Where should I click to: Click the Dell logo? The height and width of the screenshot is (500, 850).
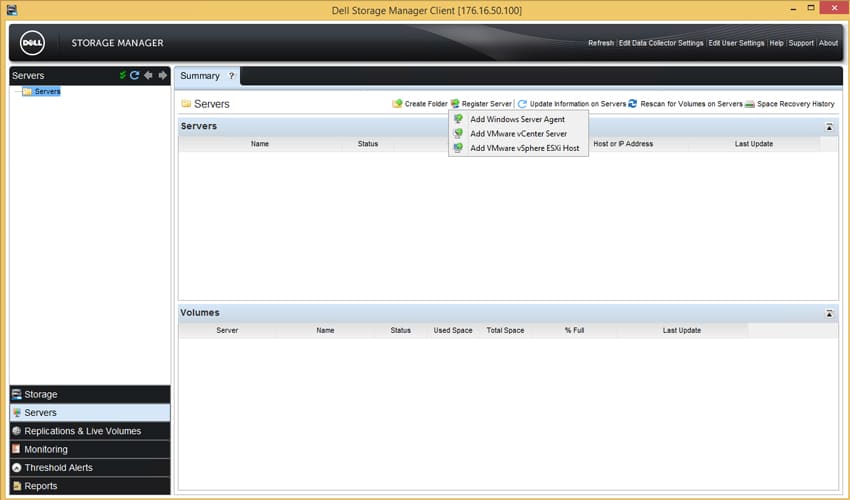33,43
